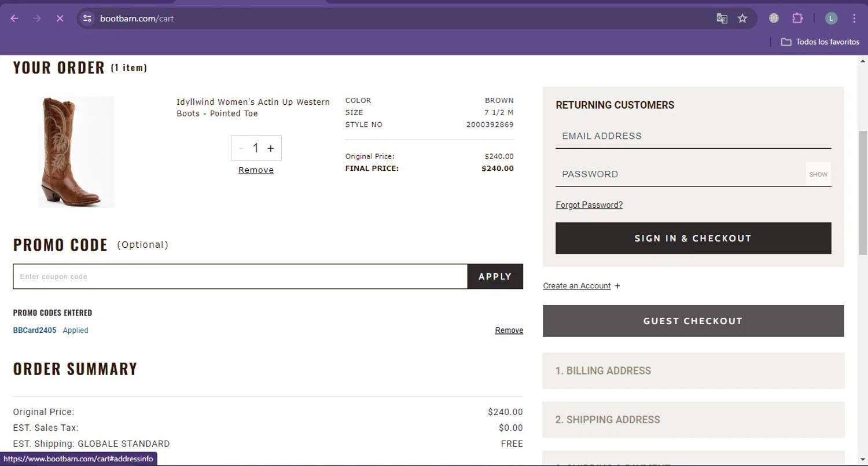Click the Enter coupon code field
Screen dimensions: 868x466
coord(240,276)
